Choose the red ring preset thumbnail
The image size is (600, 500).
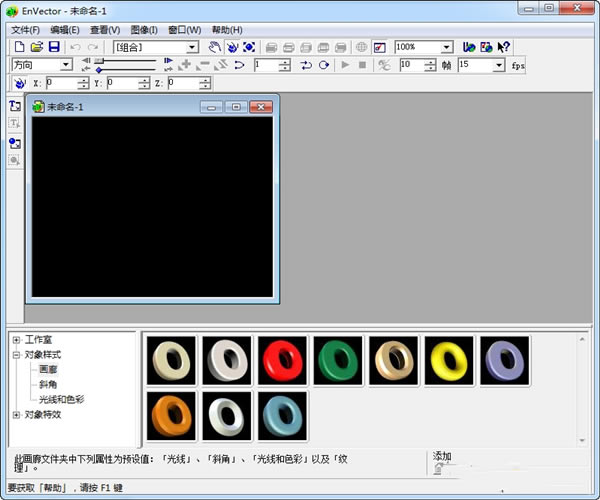pos(282,359)
